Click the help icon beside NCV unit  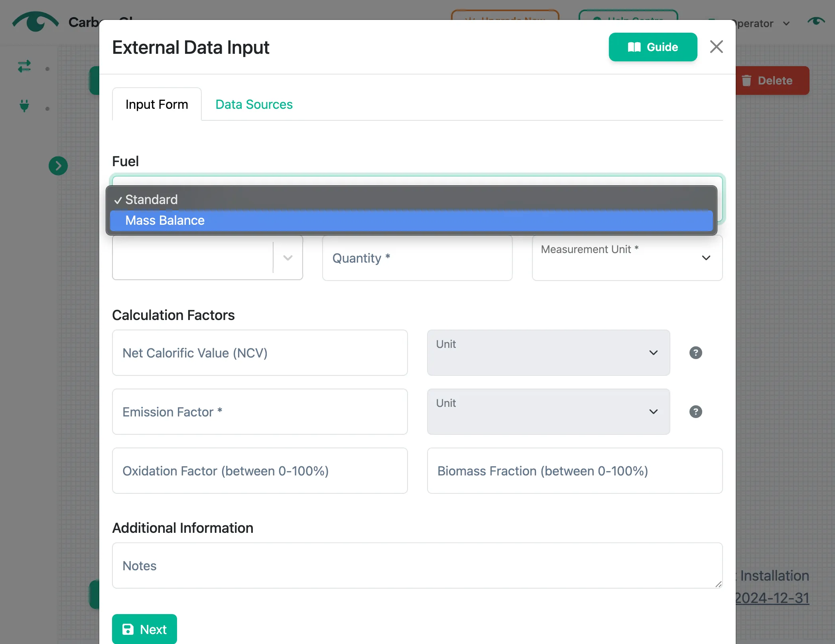(695, 353)
